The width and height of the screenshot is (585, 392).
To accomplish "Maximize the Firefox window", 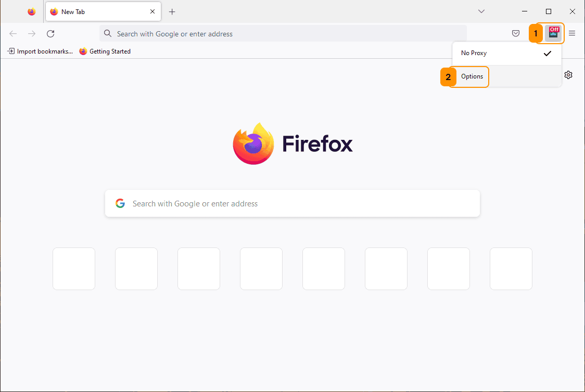I will click(549, 11).
